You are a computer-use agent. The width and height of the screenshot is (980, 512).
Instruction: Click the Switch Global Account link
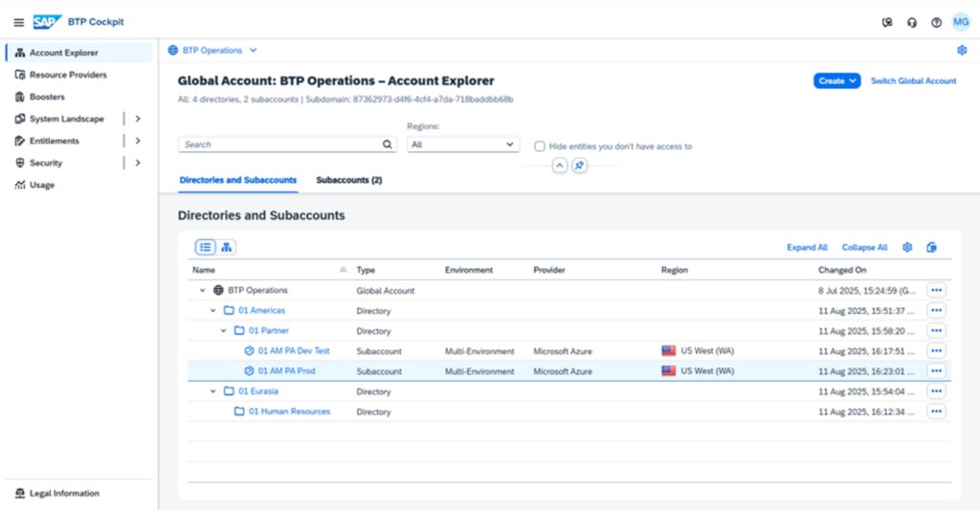pos(913,80)
